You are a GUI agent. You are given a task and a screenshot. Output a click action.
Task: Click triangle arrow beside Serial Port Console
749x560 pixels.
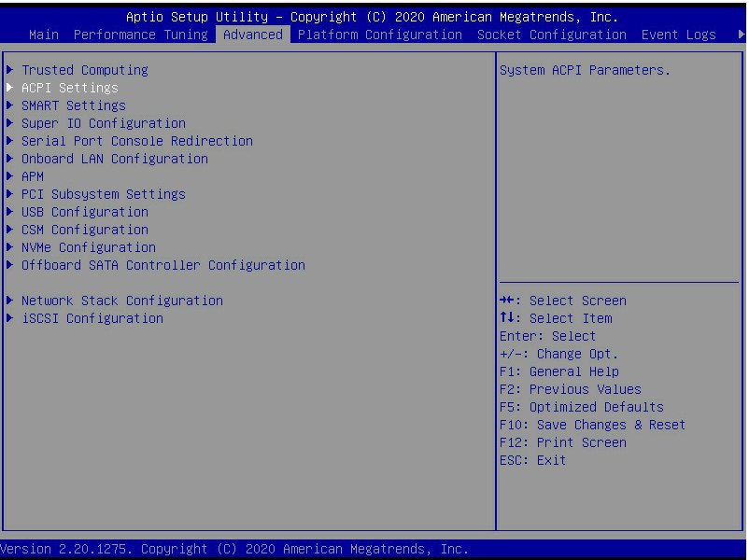click(x=9, y=140)
